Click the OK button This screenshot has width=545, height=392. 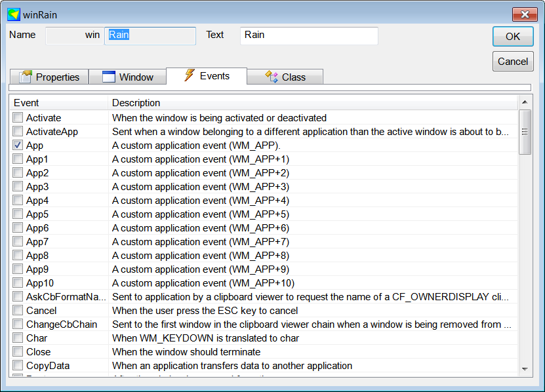pos(513,37)
